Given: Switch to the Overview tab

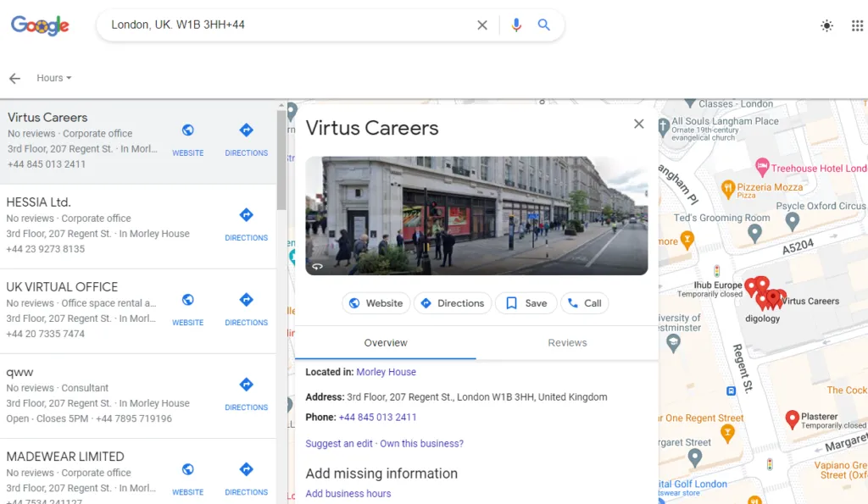Looking at the screenshot, I should pyautogui.click(x=386, y=343).
